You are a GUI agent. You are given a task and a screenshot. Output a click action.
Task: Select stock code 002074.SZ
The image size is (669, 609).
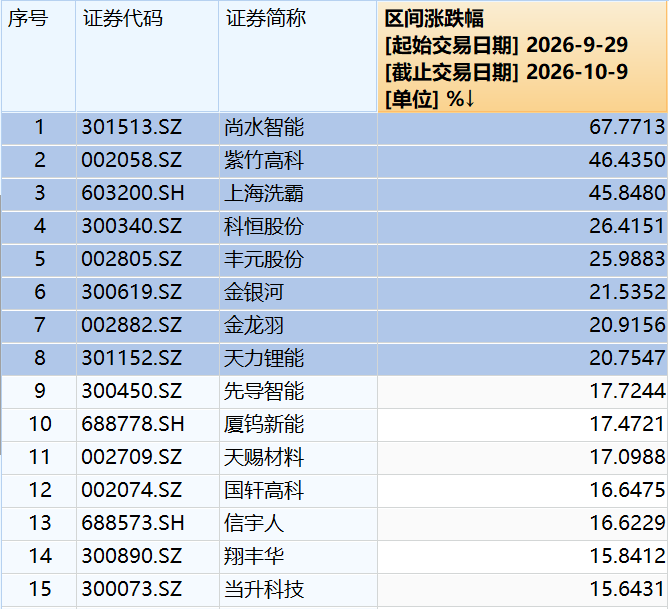[x=132, y=490]
